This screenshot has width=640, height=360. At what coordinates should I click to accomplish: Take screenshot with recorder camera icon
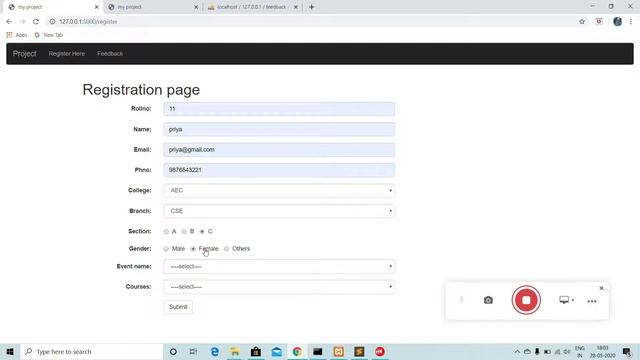pos(488,300)
